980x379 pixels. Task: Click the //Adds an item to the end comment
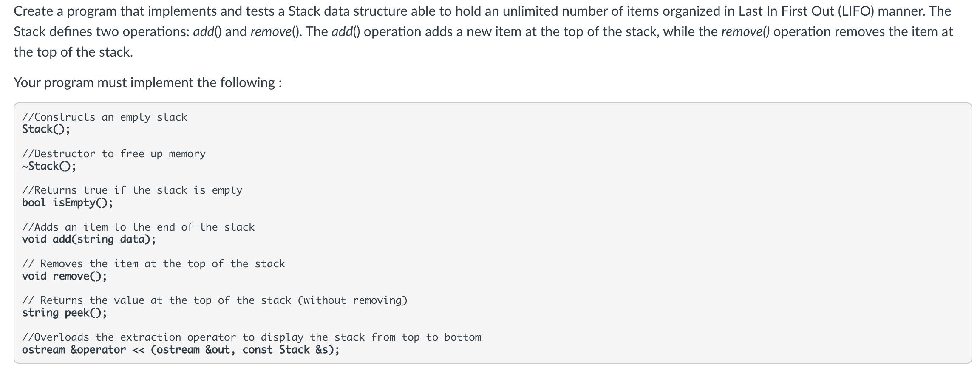[138, 227]
